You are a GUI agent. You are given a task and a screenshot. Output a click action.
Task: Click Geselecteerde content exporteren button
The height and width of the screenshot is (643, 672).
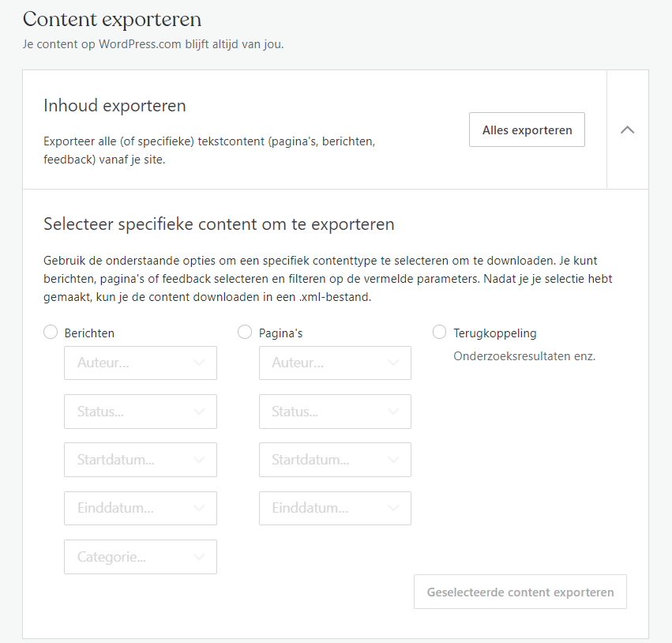coord(520,592)
